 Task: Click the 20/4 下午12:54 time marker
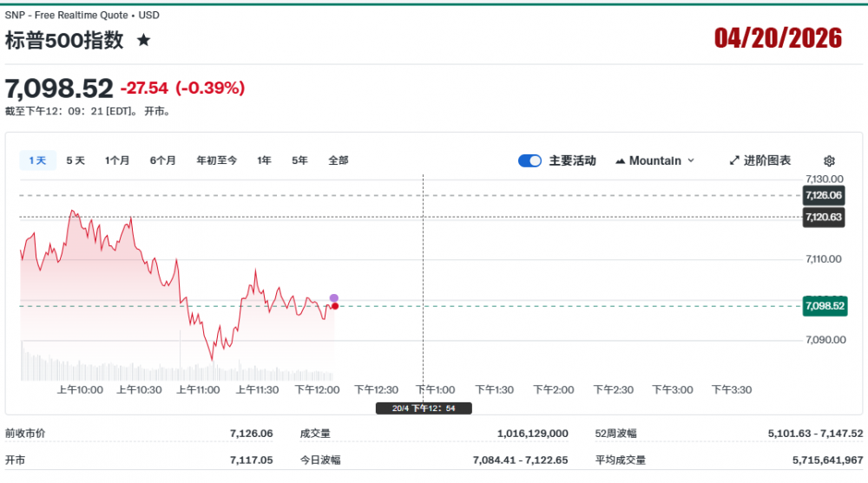pos(423,408)
